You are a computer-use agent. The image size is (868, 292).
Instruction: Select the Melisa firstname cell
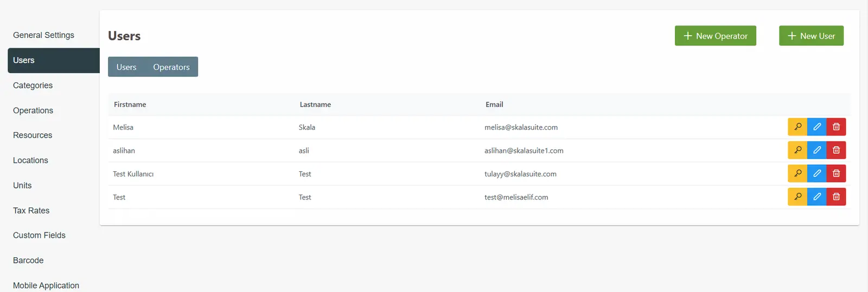click(123, 127)
